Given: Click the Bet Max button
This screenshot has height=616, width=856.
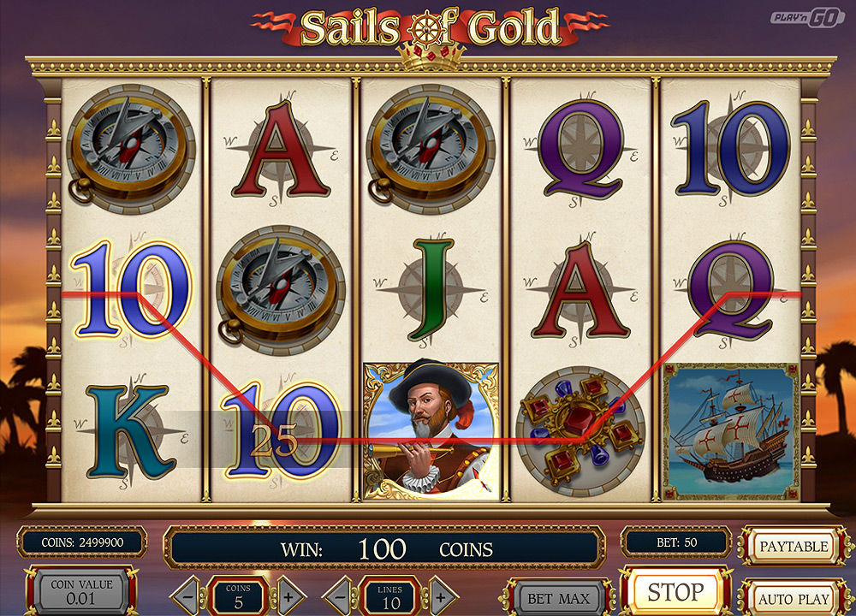Looking at the screenshot, I should [x=558, y=599].
